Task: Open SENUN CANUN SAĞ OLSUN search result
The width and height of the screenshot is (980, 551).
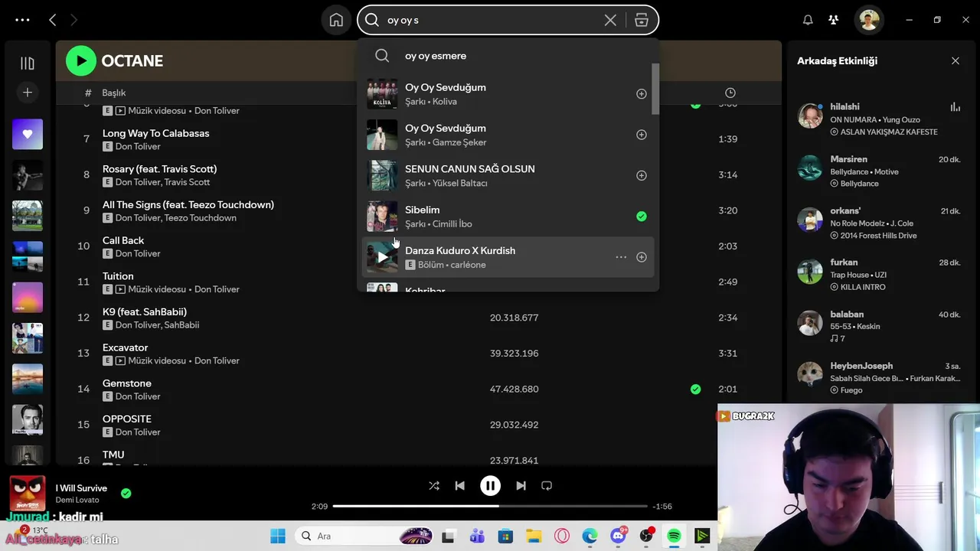Action: pyautogui.click(x=508, y=175)
